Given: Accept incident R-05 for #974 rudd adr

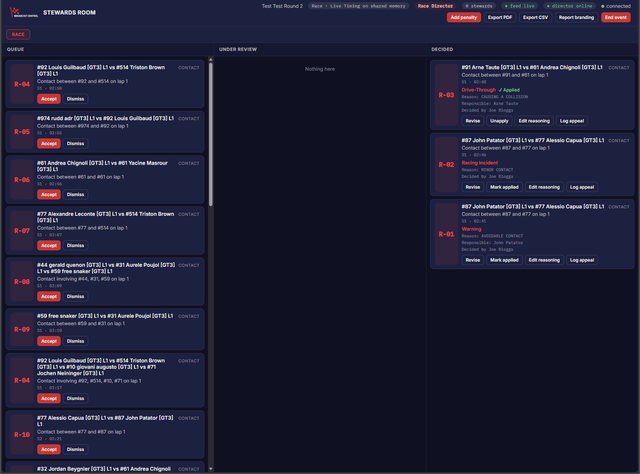Looking at the screenshot, I should [49, 143].
